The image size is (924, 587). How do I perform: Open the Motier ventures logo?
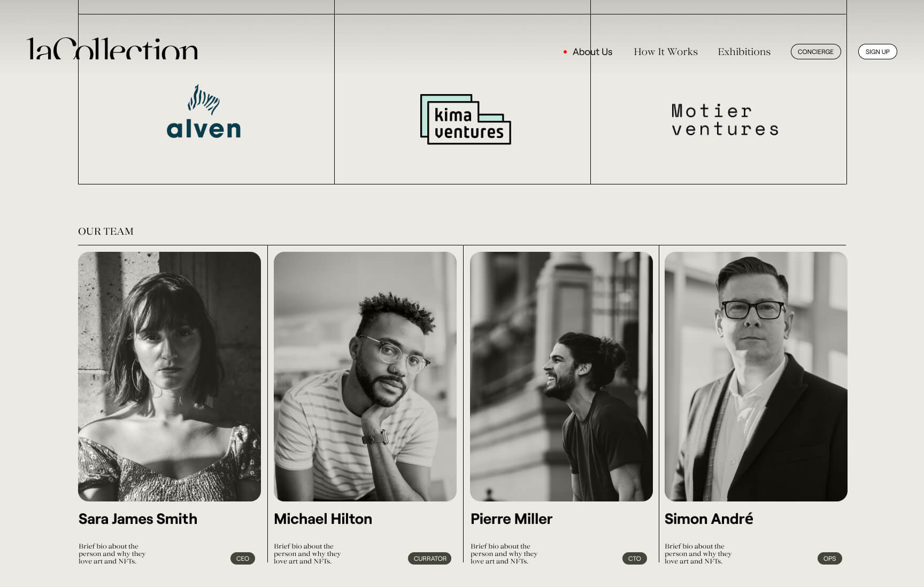pos(725,120)
